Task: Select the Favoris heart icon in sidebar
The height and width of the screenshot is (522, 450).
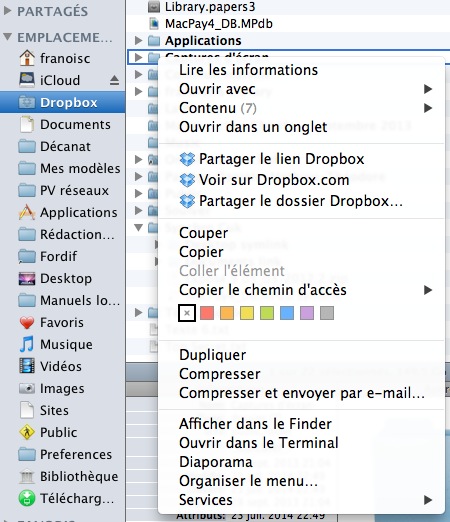Action: pyautogui.click(x=27, y=323)
